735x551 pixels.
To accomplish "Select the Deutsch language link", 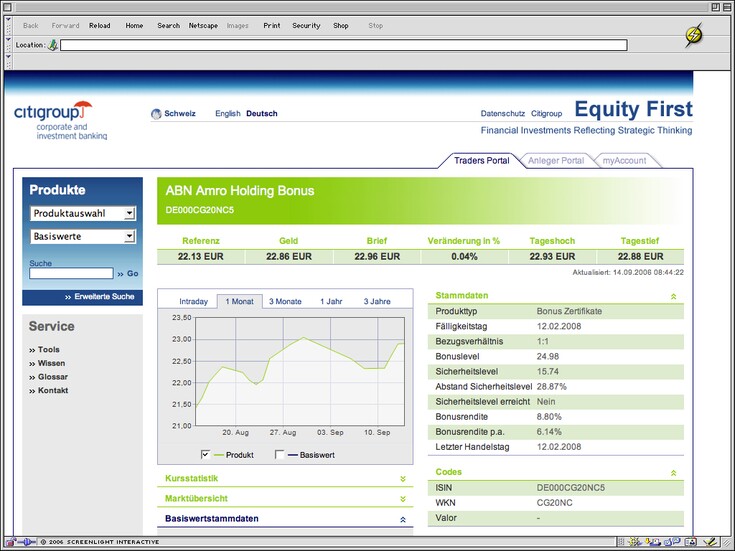I will [x=262, y=113].
